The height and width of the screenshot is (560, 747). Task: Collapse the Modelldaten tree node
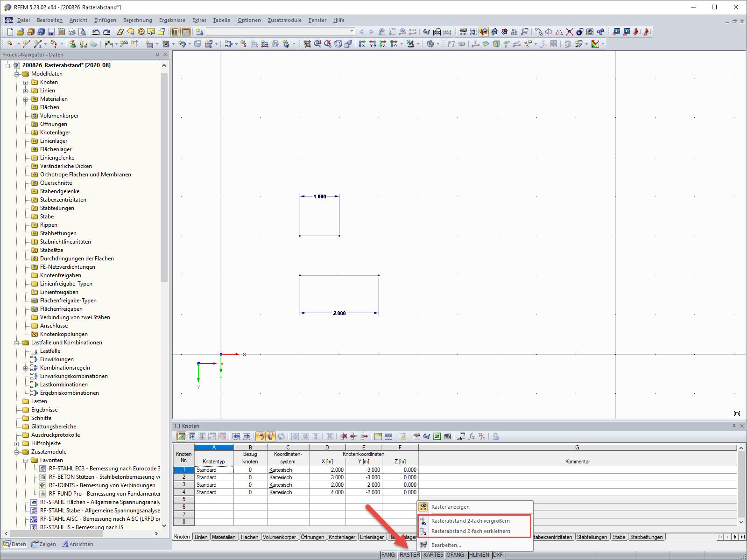click(17, 74)
